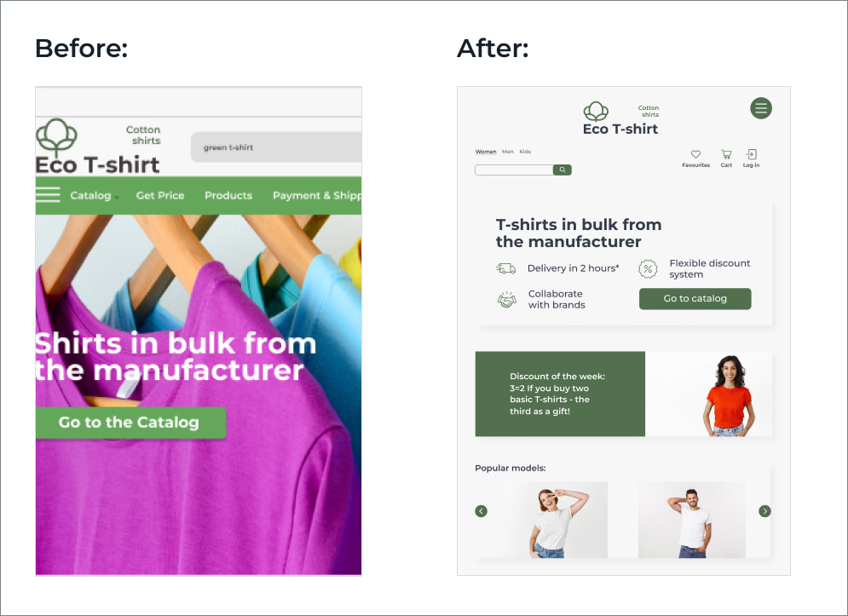The image size is (848, 616).
Task: Click the cotton flower logo in After design
Action: click(596, 112)
